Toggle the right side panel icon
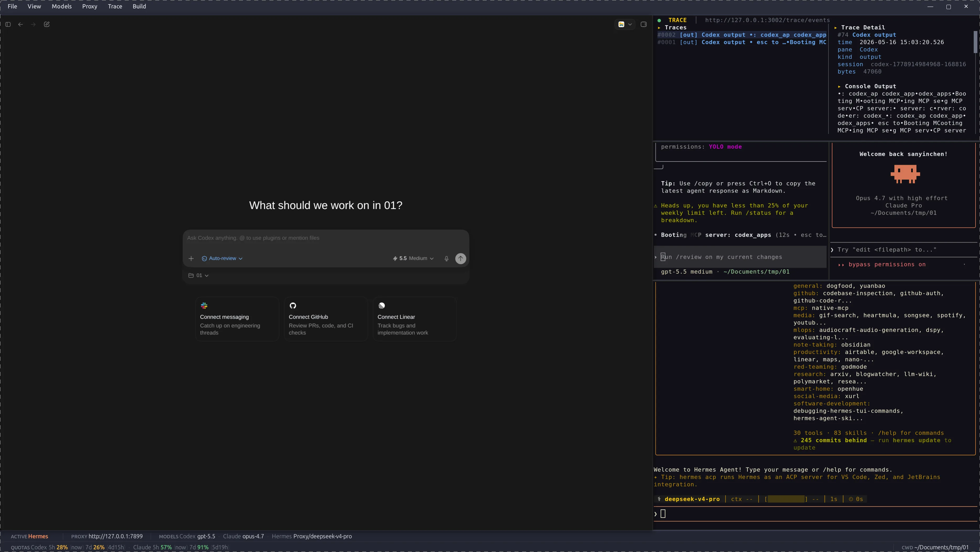 tap(644, 24)
